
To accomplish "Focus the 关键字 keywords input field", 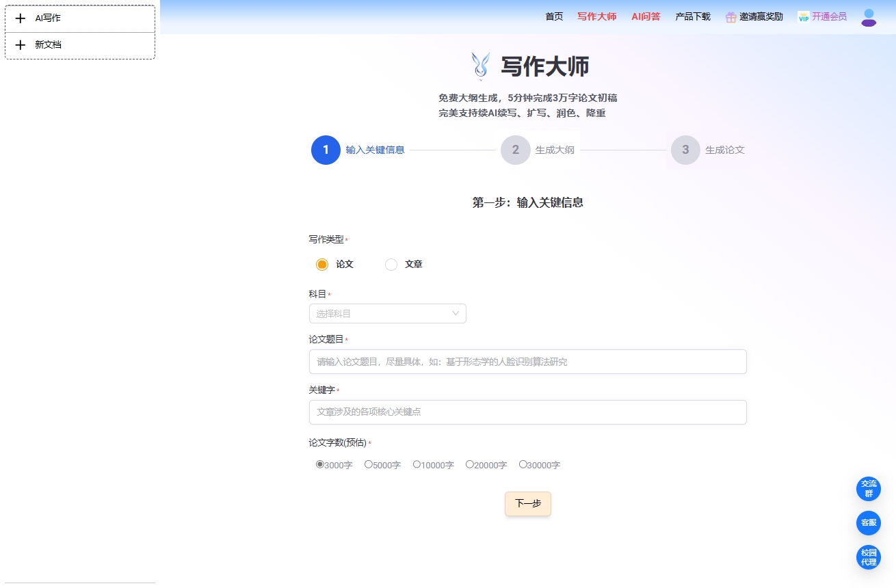I will (527, 412).
